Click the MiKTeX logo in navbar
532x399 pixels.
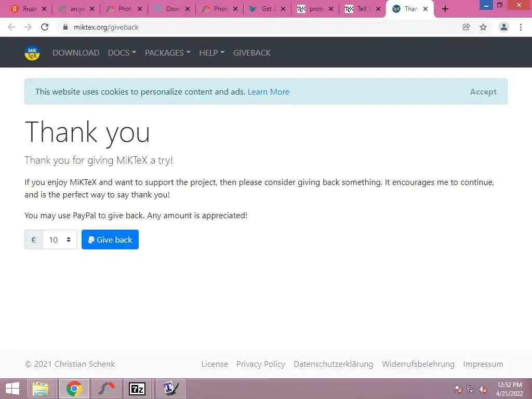32,53
